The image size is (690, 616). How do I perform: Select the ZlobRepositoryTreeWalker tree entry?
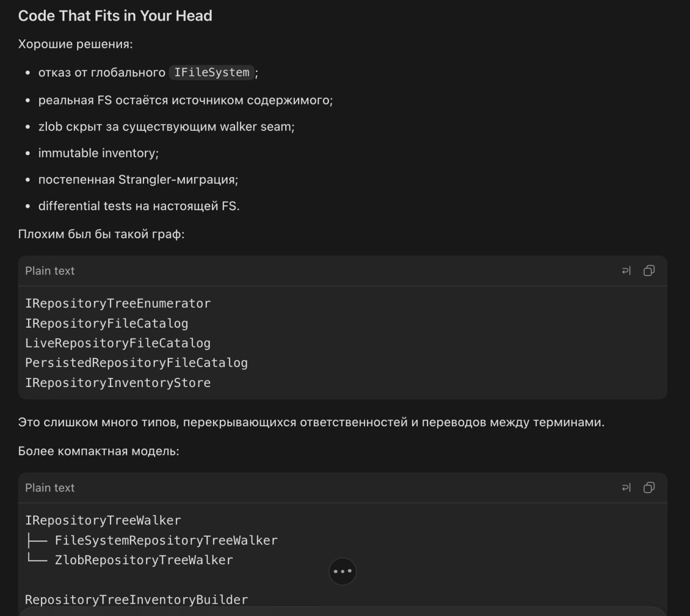click(144, 560)
